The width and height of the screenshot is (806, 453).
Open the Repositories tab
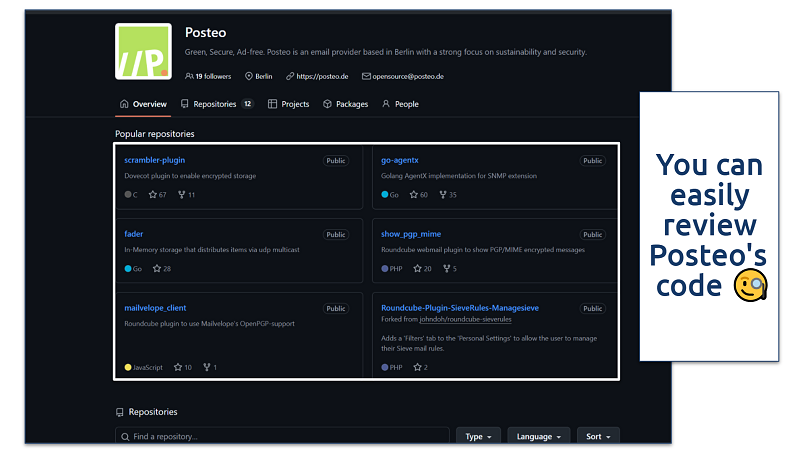tap(217, 104)
